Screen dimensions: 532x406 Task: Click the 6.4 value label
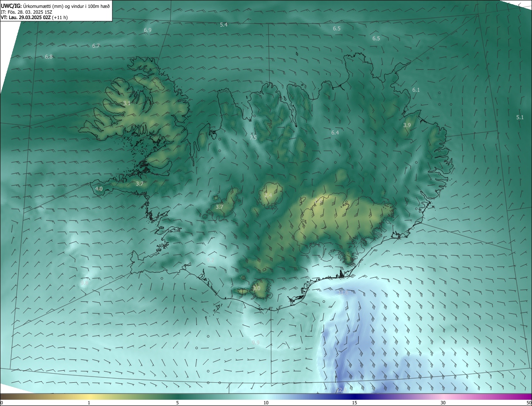335,133
